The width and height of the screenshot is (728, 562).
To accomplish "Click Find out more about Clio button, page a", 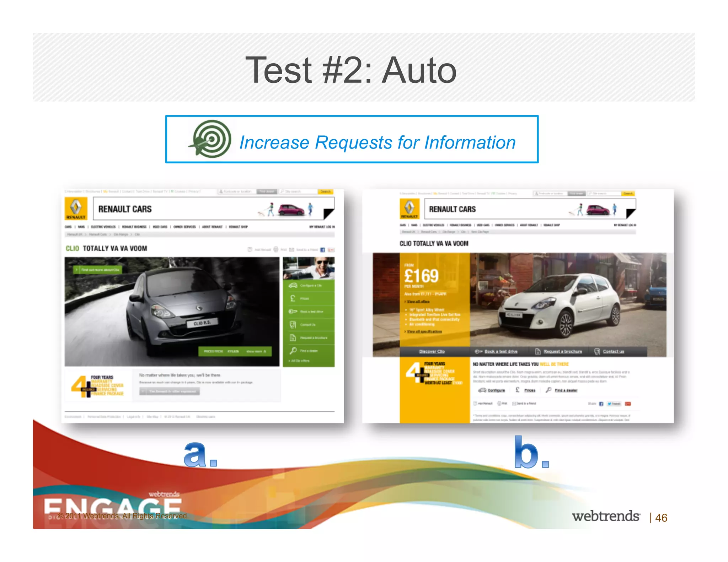I will [x=97, y=270].
